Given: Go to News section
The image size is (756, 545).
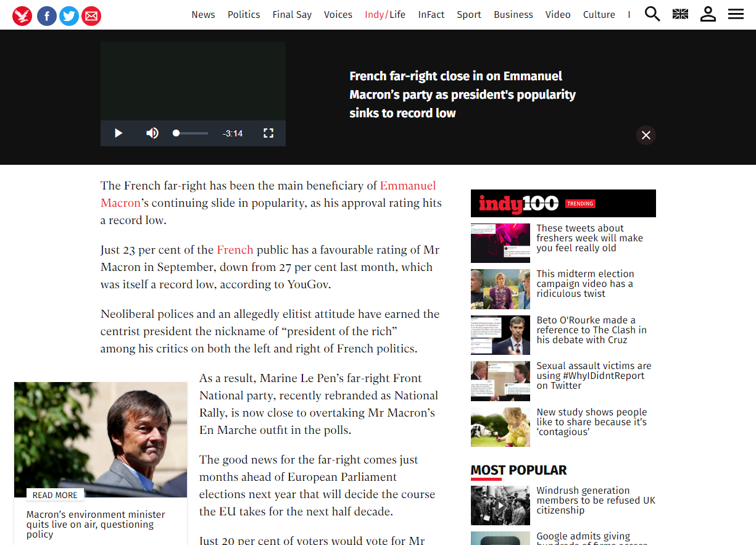Looking at the screenshot, I should coord(203,15).
